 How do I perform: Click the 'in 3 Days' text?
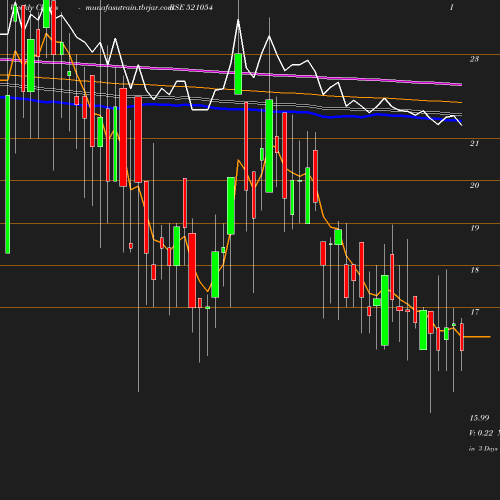(483, 449)
